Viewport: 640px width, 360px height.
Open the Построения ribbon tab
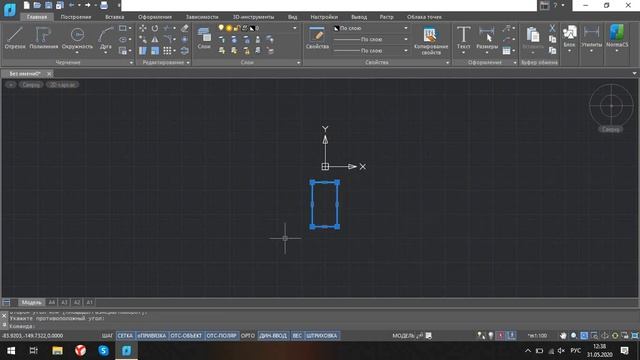76,17
